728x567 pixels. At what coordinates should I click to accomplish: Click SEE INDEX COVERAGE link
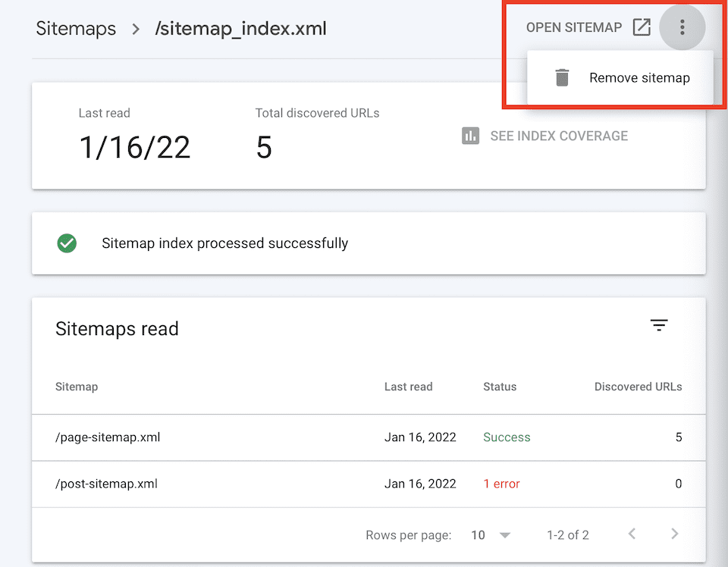(558, 136)
